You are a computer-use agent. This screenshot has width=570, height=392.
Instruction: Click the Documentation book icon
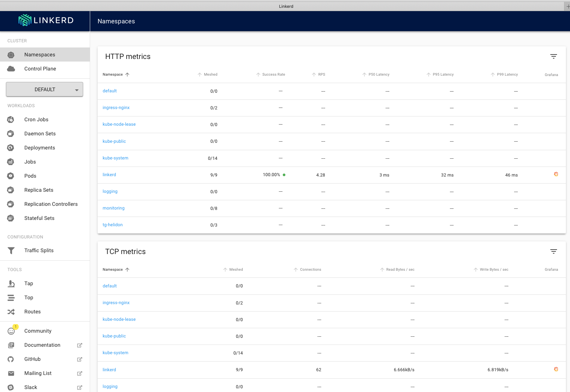(11, 345)
